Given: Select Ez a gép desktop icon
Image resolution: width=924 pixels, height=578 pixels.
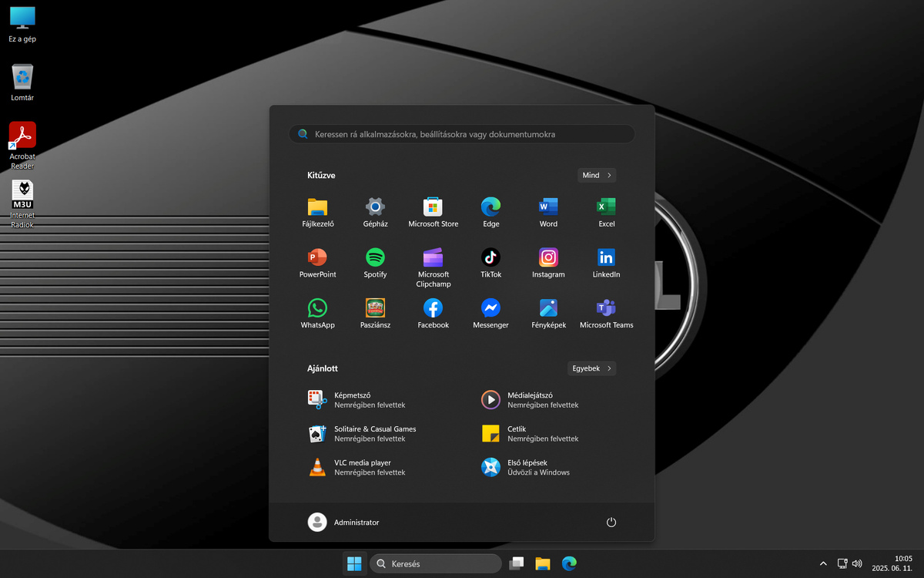Looking at the screenshot, I should pos(22,23).
